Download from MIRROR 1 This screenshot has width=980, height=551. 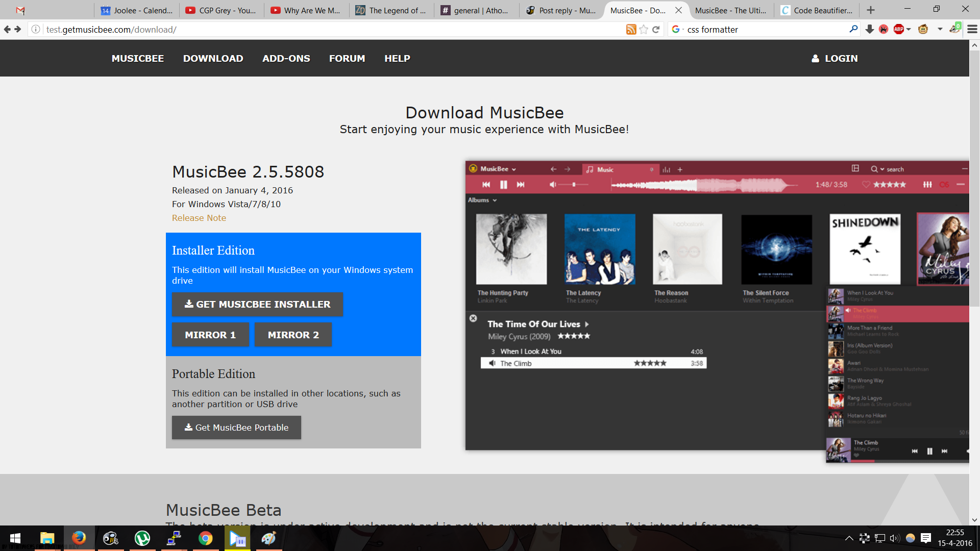click(x=210, y=335)
